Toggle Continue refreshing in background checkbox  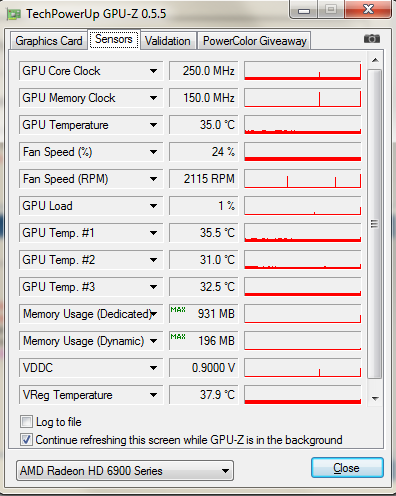tap(26, 440)
